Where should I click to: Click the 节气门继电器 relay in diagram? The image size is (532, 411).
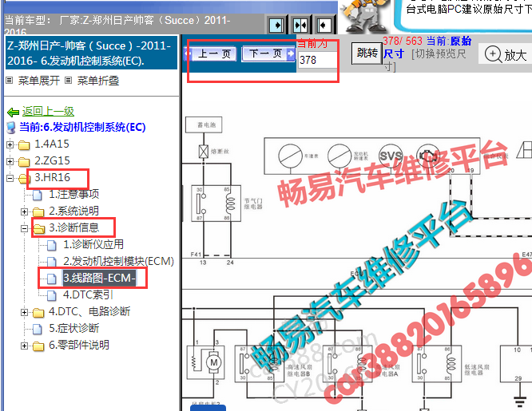click(216, 204)
